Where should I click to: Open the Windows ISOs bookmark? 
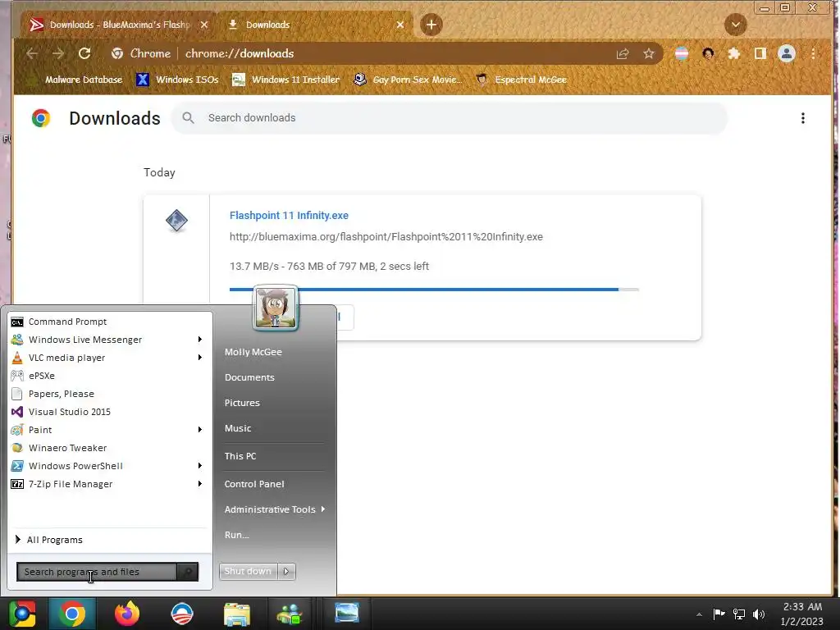[x=177, y=80]
